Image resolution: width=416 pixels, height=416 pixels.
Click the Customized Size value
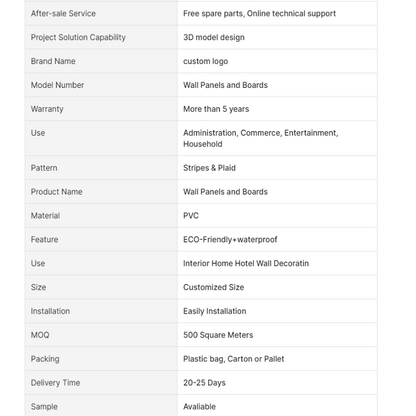pos(213,287)
